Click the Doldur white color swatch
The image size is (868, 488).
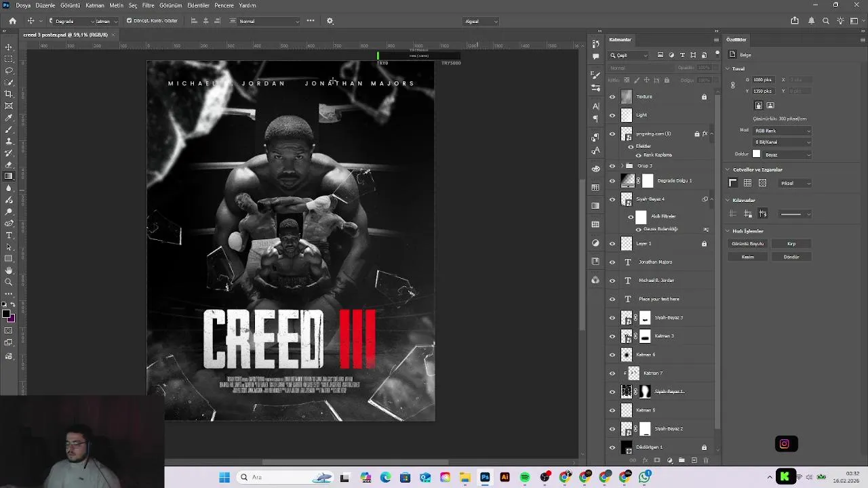click(x=756, y=155)
